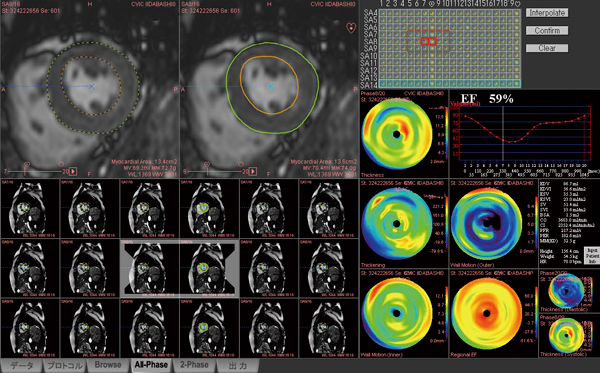This screenshot has width=600, height=373.
Task: Click play arrow on left phase slider
Action: pos(73,171)
